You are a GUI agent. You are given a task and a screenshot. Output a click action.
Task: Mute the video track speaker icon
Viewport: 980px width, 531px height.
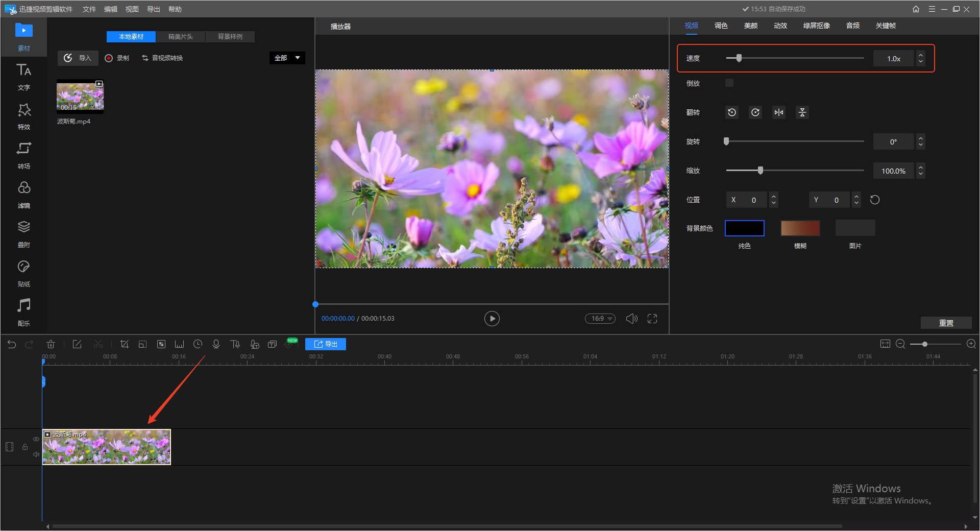pos(36,454)
